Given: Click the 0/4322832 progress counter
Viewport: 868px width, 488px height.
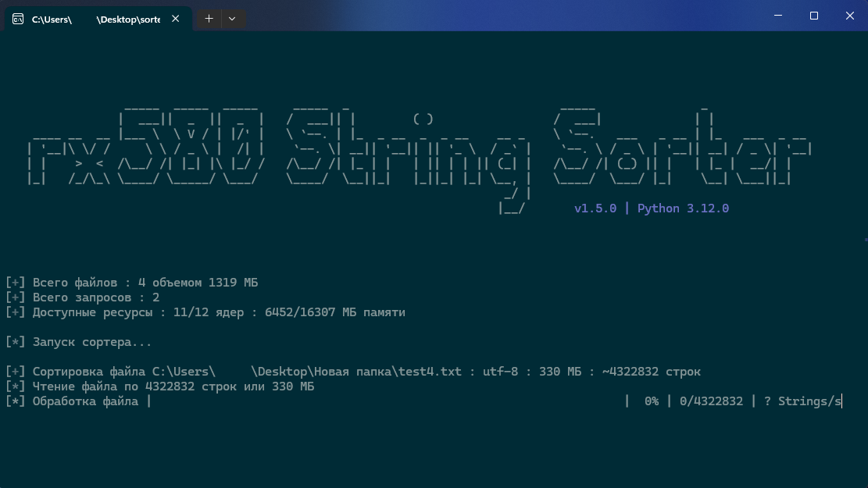Looking at the screenshot, I should click(x=711, y=401).
